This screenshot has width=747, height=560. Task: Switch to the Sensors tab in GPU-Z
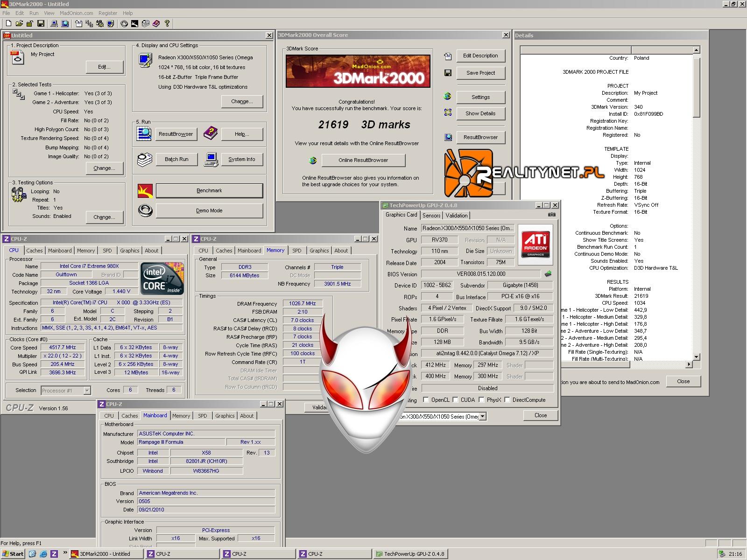tap(431, 216)
